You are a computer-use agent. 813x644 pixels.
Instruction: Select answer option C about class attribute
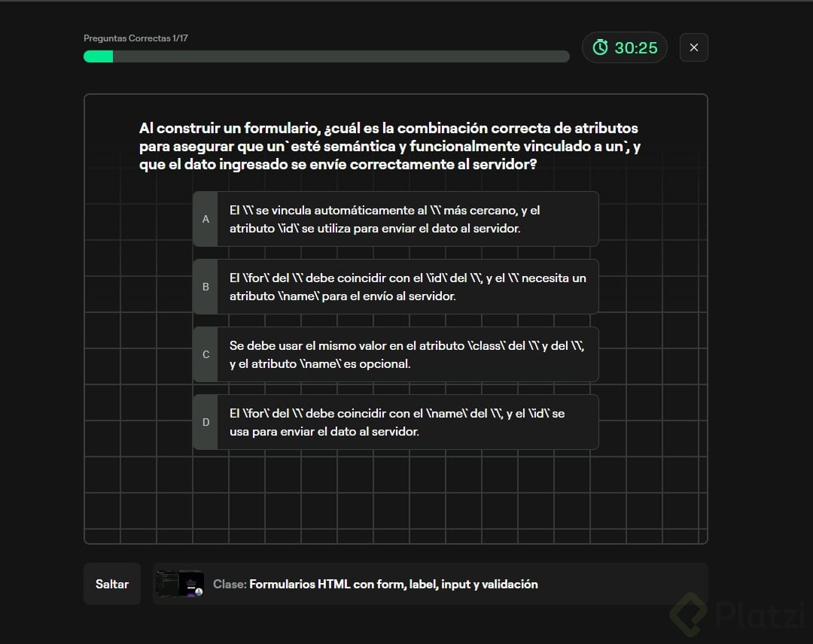[396, 354]
